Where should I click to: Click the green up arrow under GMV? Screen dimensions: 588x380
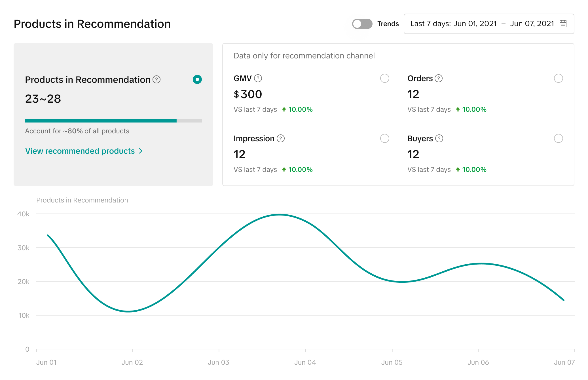[284, 109]
